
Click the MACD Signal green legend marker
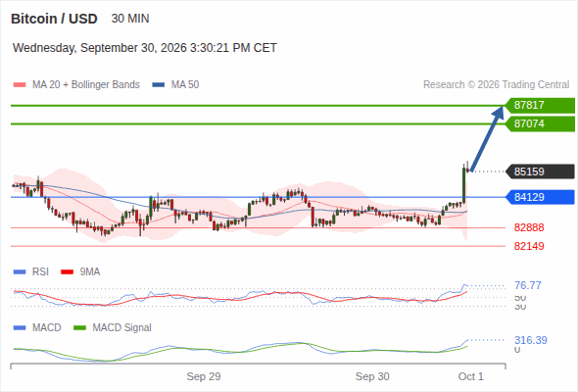79,328
